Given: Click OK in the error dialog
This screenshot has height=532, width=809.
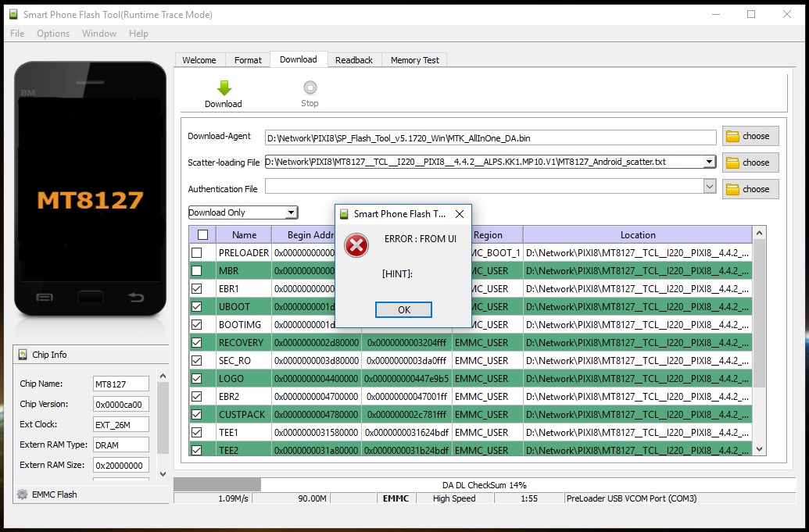Looking at the screenshot, I should [x=403, y=309].
